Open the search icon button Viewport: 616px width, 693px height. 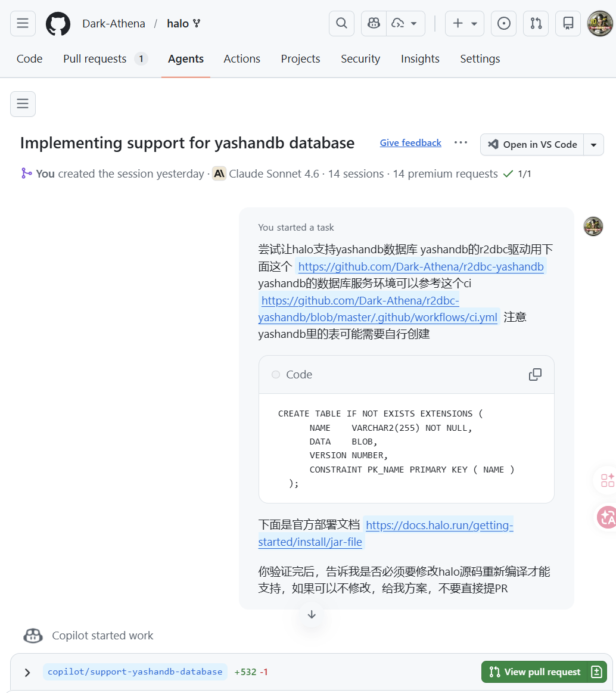341,23
